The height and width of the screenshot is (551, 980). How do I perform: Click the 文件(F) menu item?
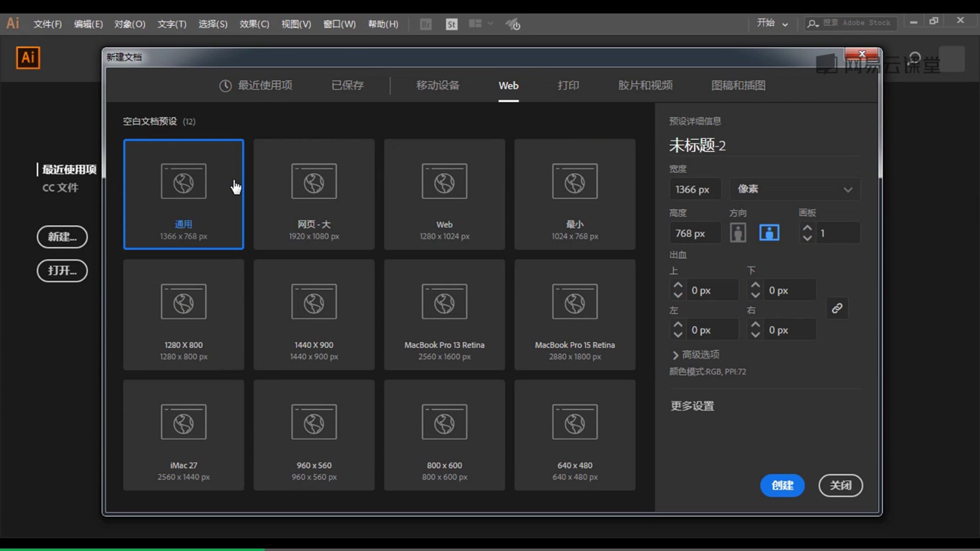tap(48, 23)
